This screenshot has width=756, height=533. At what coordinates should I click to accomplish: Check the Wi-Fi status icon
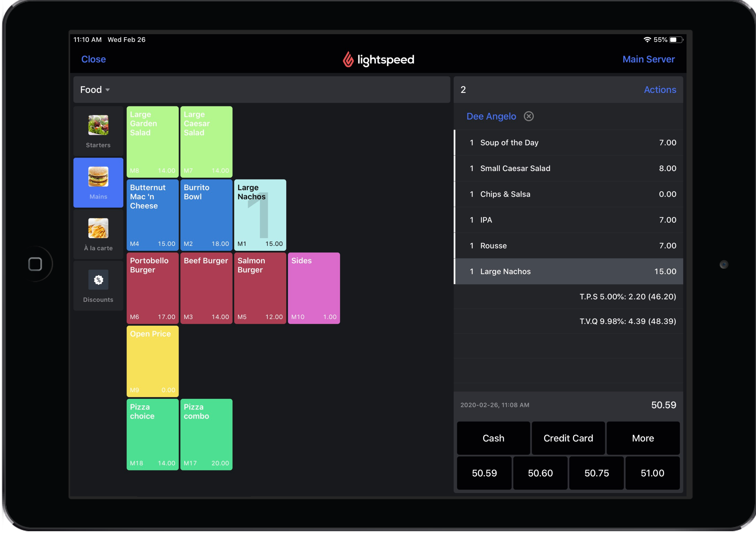pyautogui.click(x=647, y=39)
